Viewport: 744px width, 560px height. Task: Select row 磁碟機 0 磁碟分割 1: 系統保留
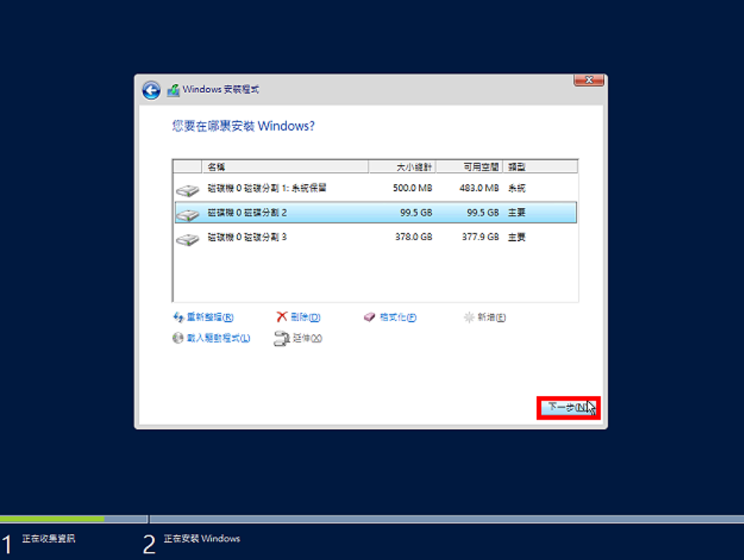tap(376, 189)
